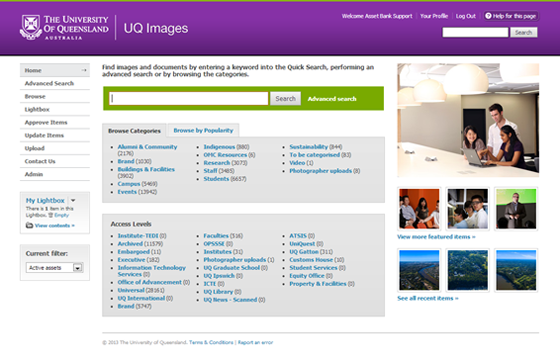560x363 pixels.
Task: Open UQ Graduate School access level
Action: [231, 268]
